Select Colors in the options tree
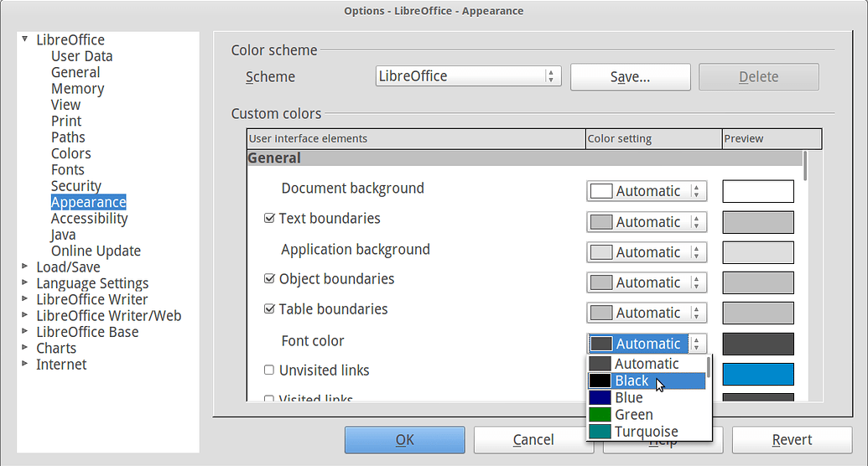Viewport: 868px width, 466px height. pos(70,153)
